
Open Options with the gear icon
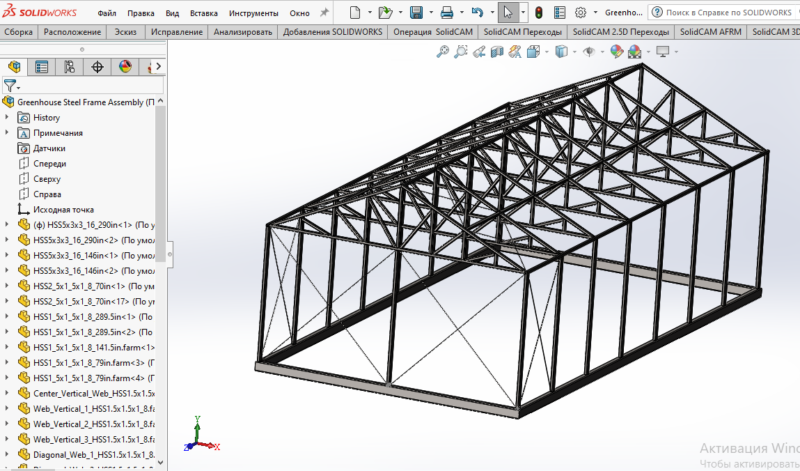tap(580, 12)
